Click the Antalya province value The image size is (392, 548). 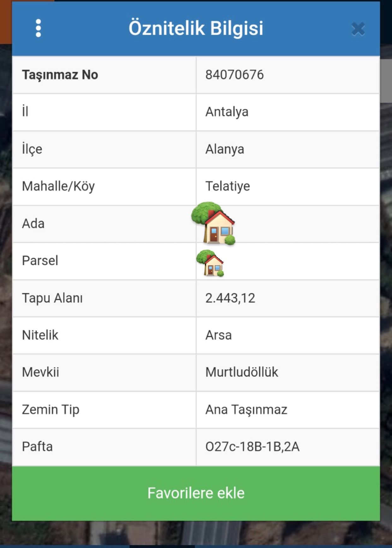pos(227,112)
